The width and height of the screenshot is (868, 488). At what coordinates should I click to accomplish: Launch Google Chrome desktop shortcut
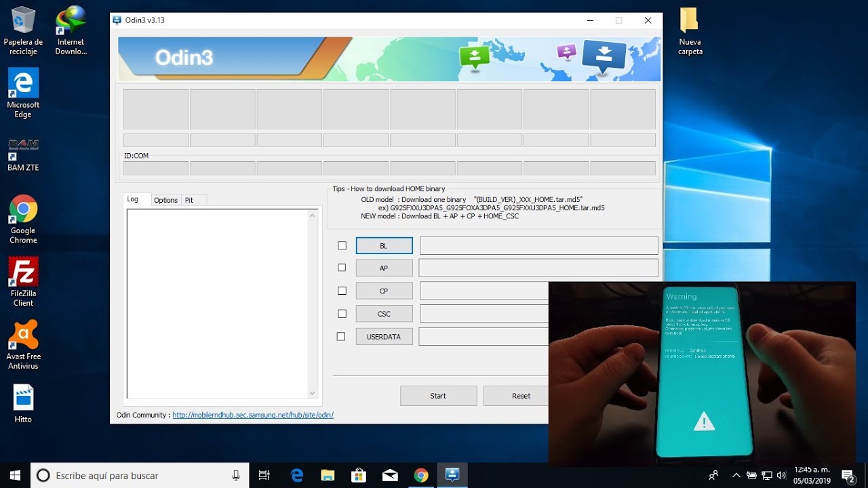tap(23, 220)
